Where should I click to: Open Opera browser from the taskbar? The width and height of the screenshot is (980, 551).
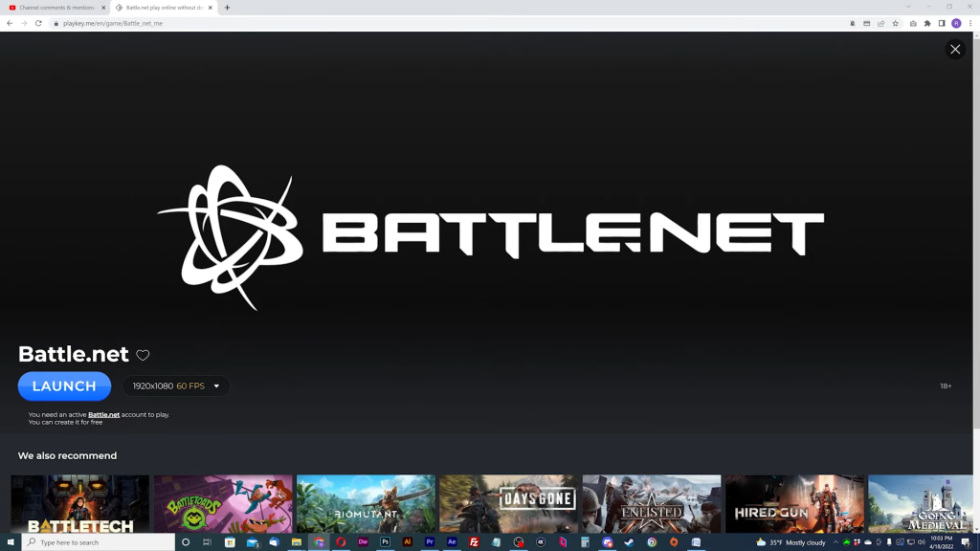coord(341,542)
